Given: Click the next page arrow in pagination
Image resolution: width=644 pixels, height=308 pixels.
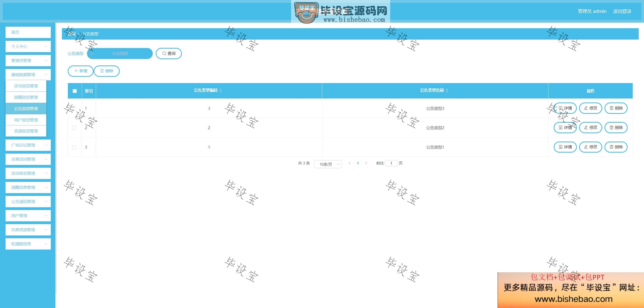Looking at the screenshot, I should [x=366, y=163].
